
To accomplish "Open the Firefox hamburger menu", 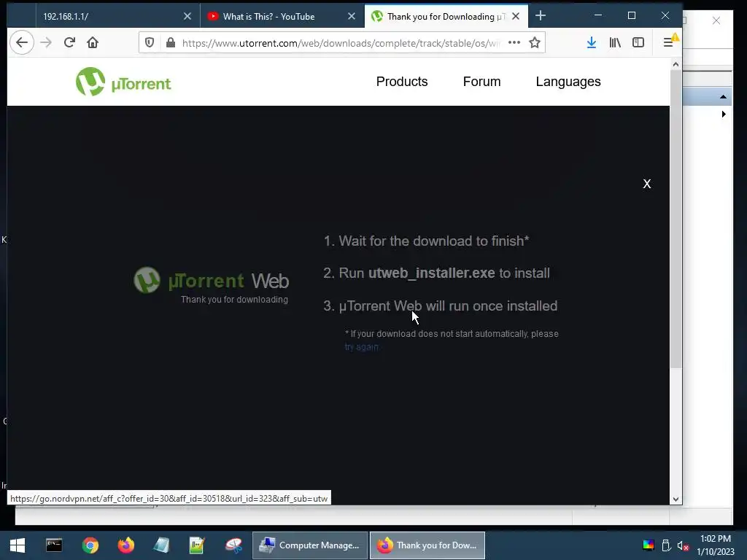I will (669, 42).
